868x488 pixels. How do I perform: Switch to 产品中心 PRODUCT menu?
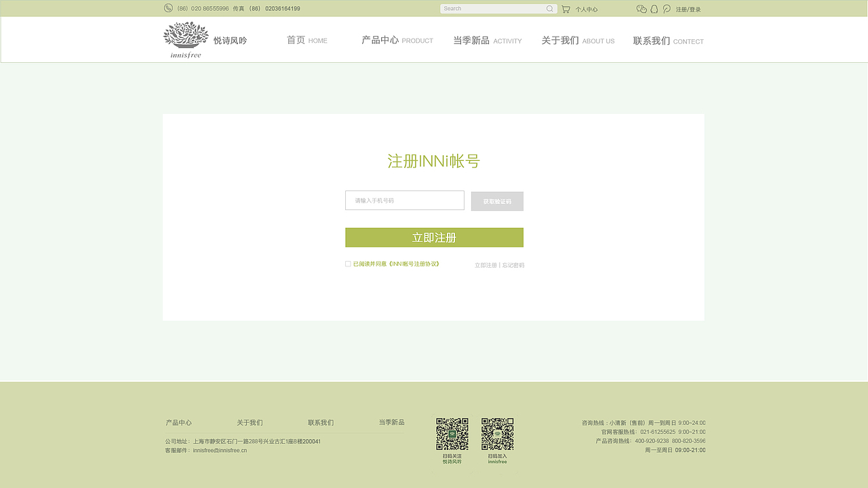[x=397, y=40]
